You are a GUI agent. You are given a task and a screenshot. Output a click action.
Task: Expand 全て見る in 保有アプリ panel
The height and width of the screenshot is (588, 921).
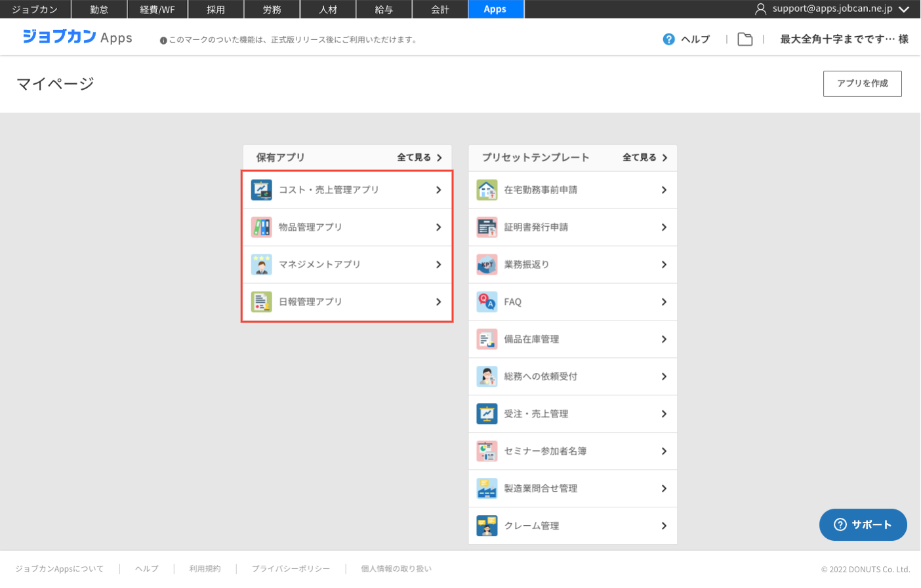click(419, 158)
